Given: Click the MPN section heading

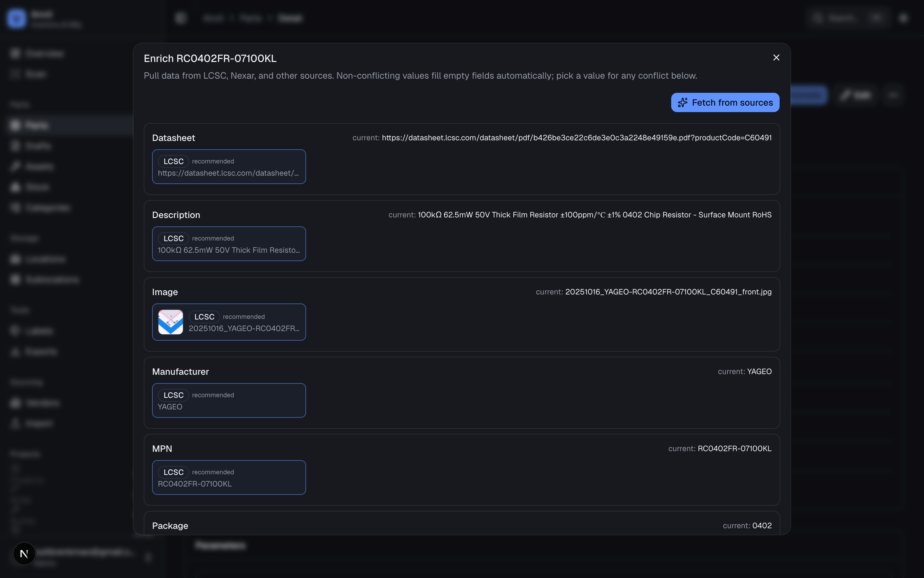Looking at the screenshot, I should coord(162,449).
